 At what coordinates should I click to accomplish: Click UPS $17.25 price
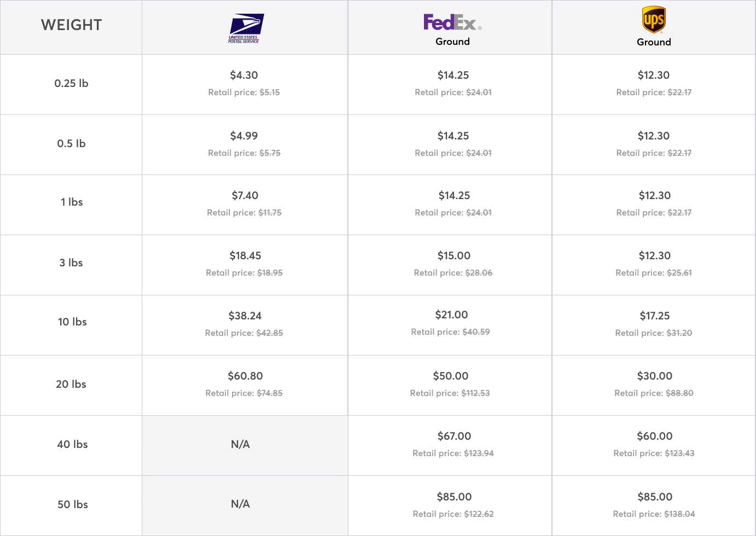click(x=654, y=316)
